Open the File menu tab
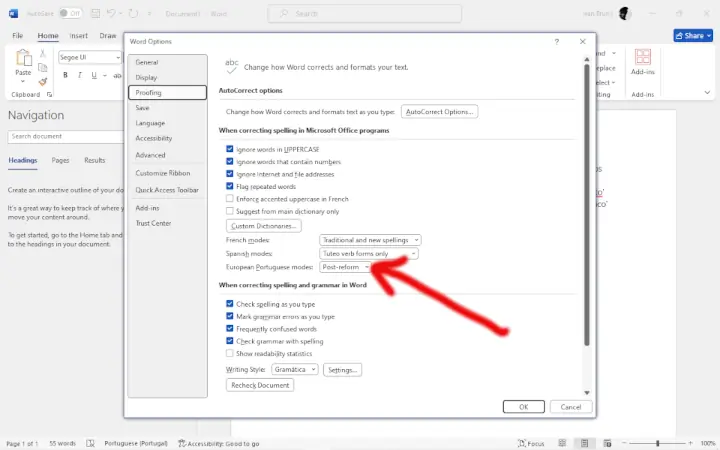This screenshot has width=720, height=450. pyautogui.click(x=17, y=35)
